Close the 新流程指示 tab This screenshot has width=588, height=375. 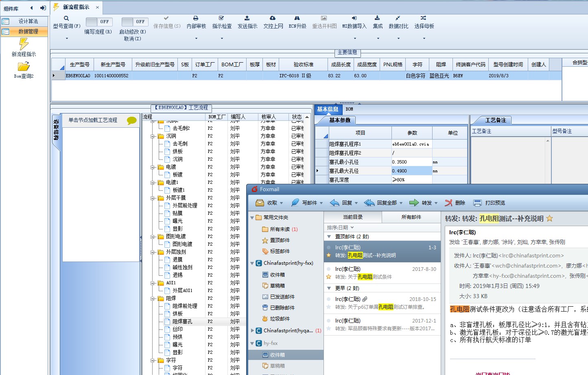click(x=97, y=7)
